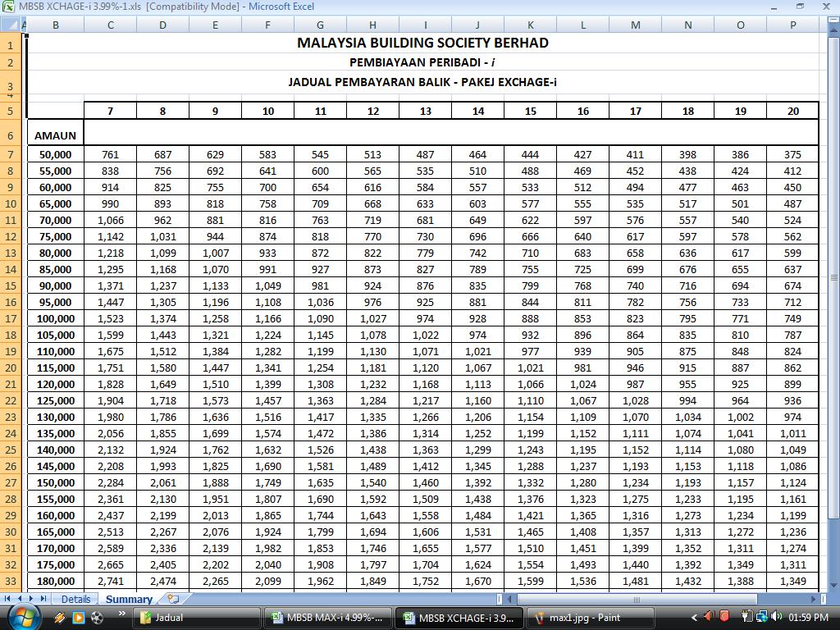Open the Jadual folder taskbar button
Viewport: 840px width, 630px height.
(x=197, y=618)
